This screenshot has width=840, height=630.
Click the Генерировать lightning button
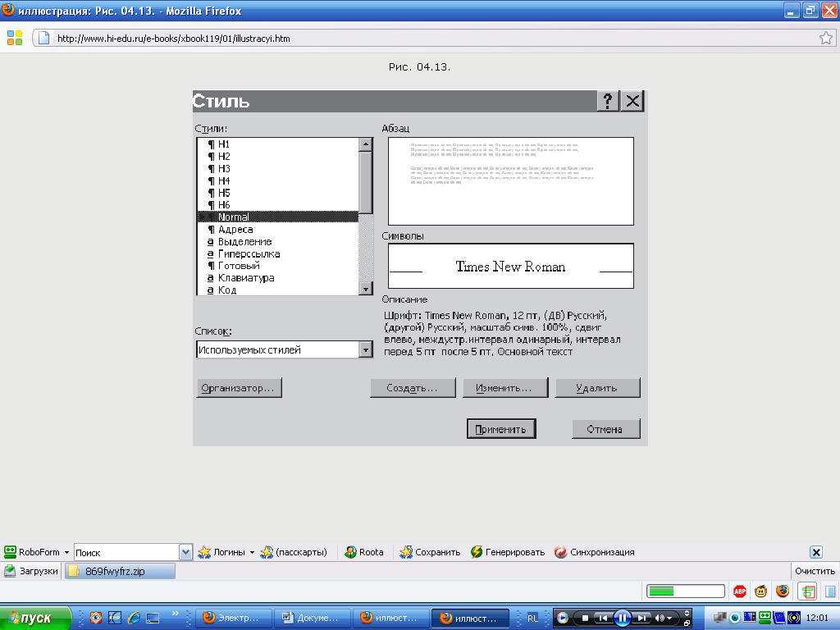point(508,552)
